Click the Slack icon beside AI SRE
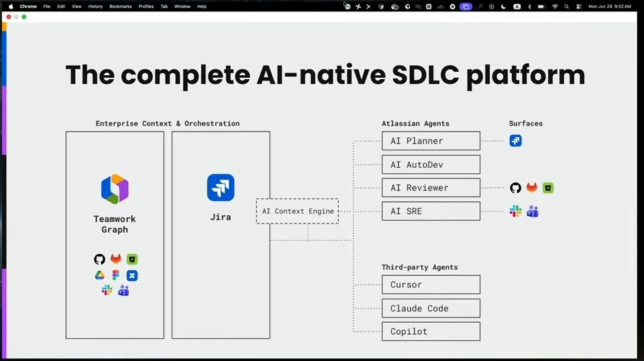This screenshot has height=361, width=644. 515,211
